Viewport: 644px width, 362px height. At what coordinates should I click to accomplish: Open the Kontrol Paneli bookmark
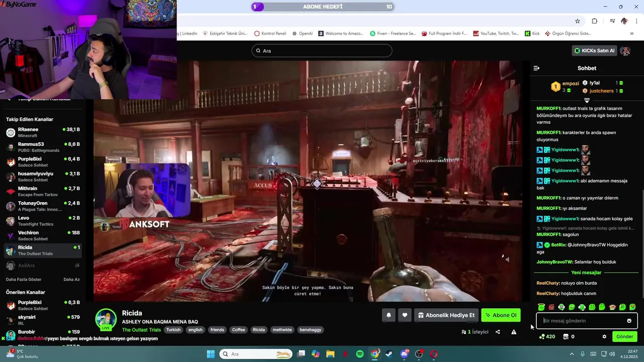click(x=270, y=34)
